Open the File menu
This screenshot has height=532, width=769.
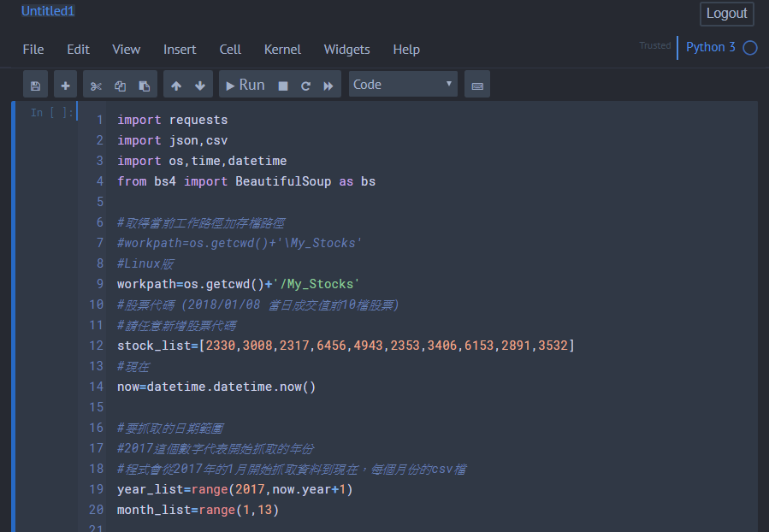[x=33, y=50]
